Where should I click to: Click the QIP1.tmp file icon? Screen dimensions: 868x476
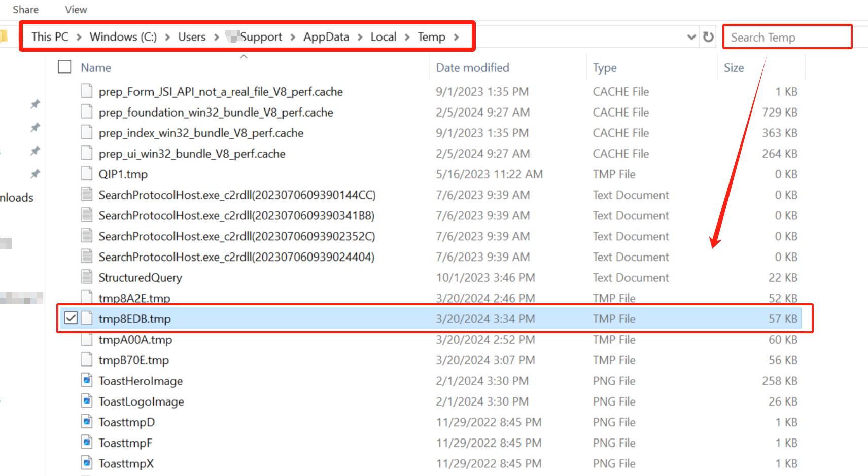pos(87,174)
